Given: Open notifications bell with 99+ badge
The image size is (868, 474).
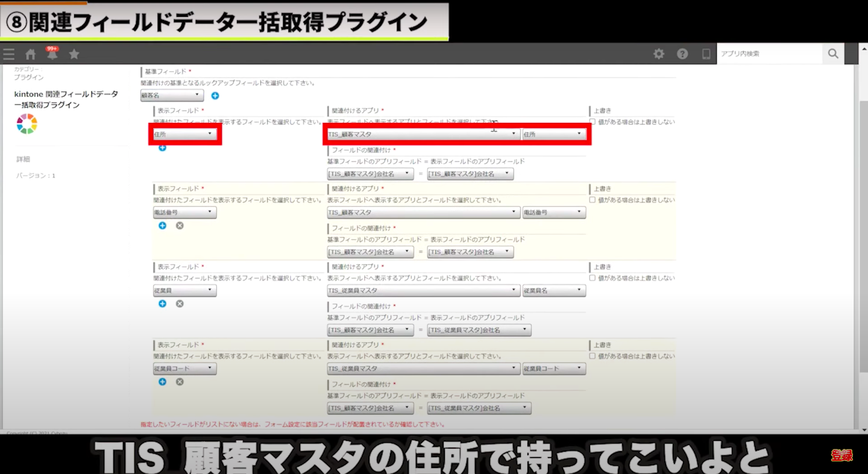Looking at the screenshot, I should coord(52,54).
